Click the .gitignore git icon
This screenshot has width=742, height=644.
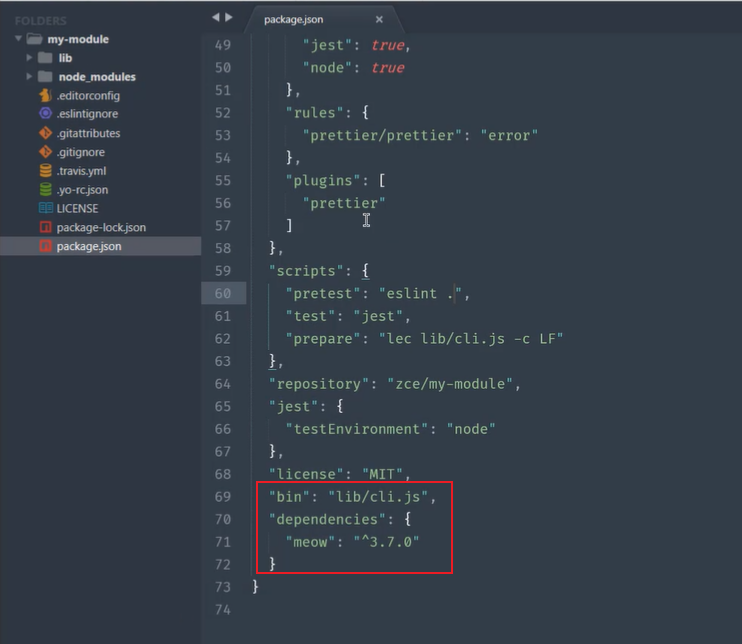(x=45, y=152)
